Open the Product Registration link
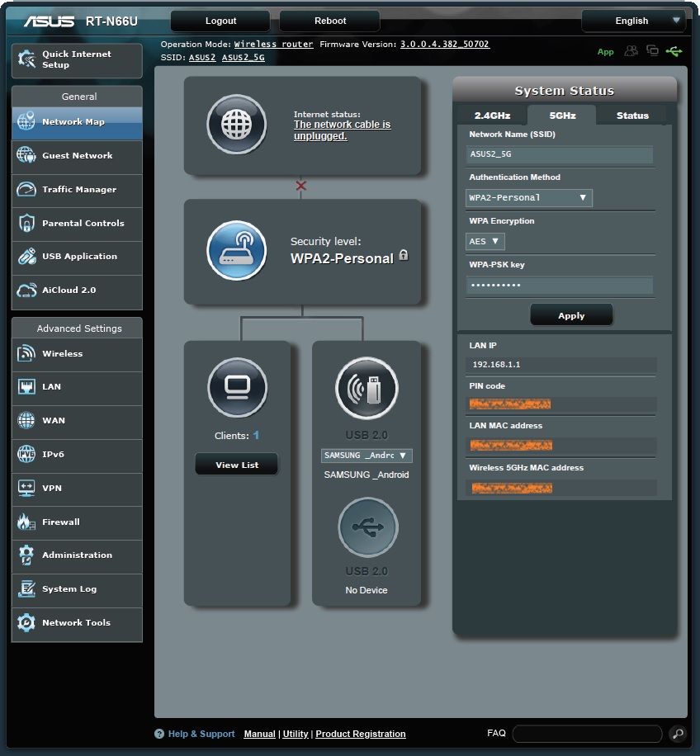Viewport: 700px width, 756px height. tap(361, 734)
